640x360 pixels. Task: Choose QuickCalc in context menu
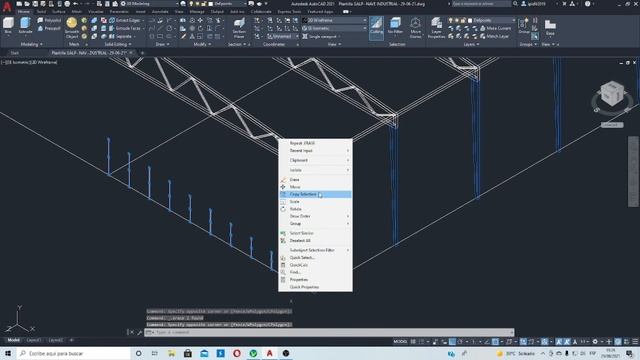click(x=315, y=265)
